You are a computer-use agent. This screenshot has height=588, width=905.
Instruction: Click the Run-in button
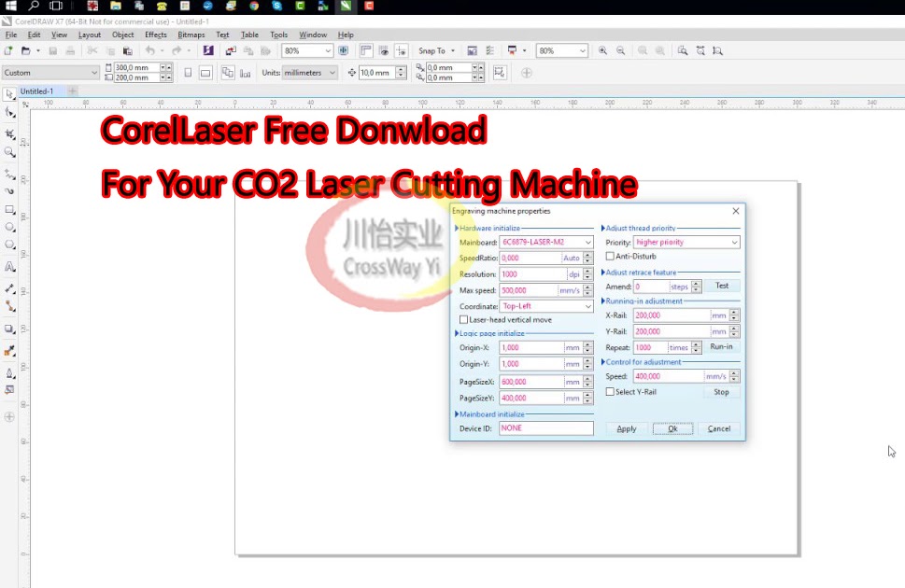pyautogui.click(x=721, y=347)
